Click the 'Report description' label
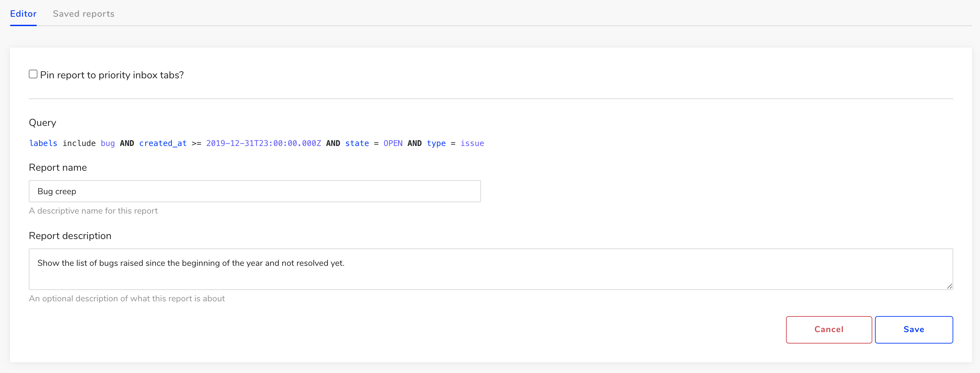Viewport: 980px width, 373px height. (x=70, y=236)
